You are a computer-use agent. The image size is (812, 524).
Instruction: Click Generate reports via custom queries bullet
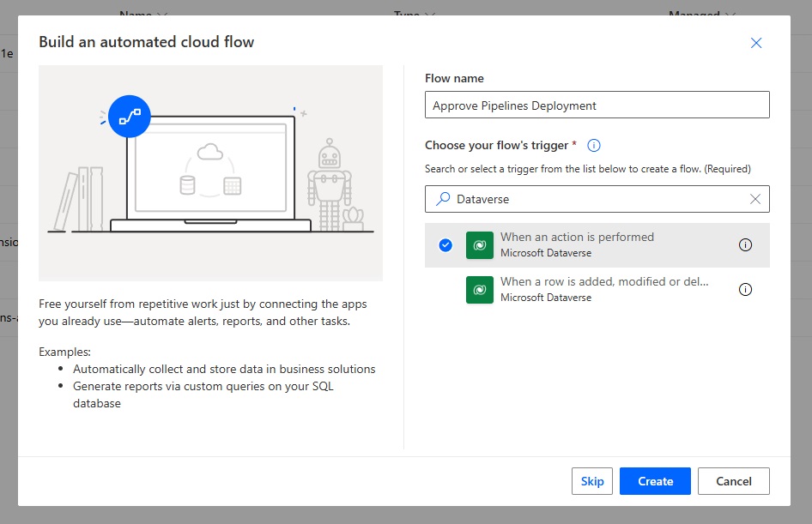(203, 395)
